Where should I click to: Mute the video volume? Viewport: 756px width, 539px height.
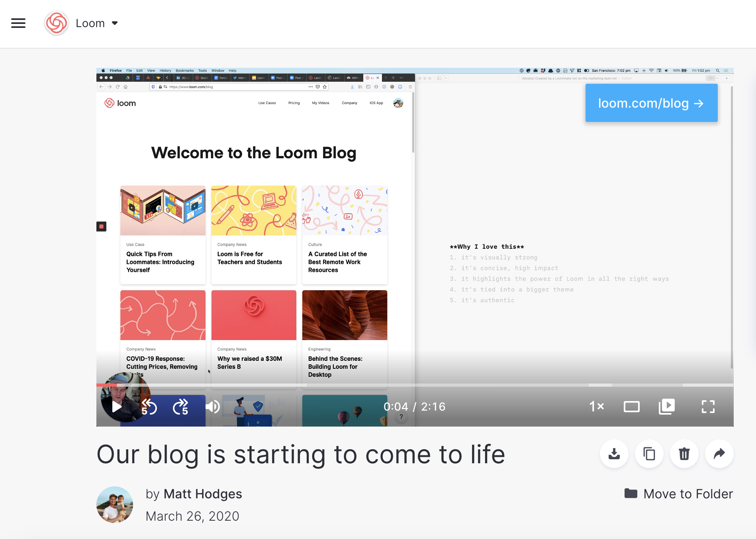click(213, 407)
